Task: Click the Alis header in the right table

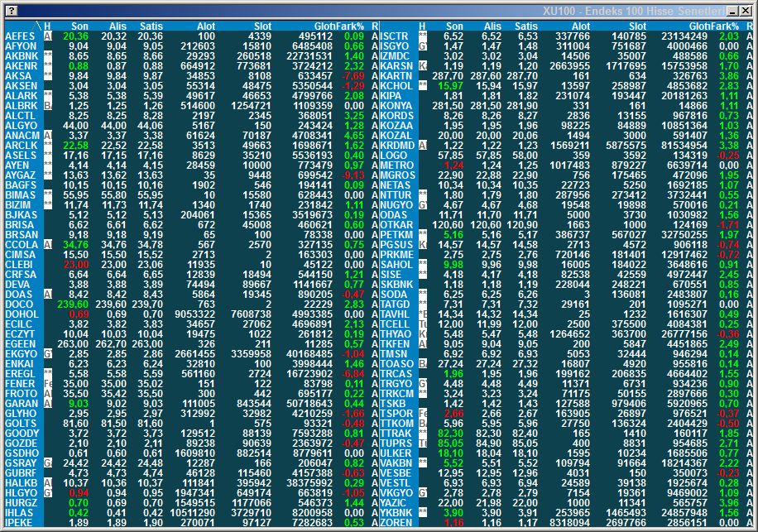Action: (492, 26)
